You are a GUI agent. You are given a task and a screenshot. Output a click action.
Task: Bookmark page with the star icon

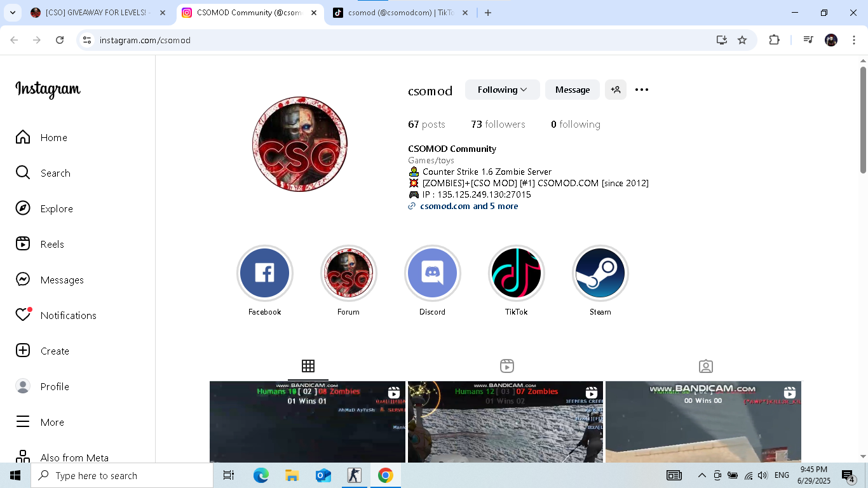tap(742, 40)
